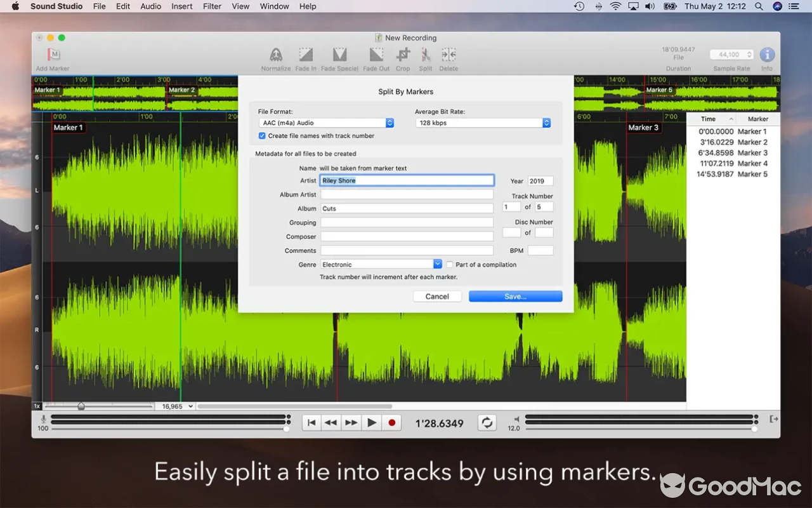
Task: Click the Save button
Action: click(515, 296)
